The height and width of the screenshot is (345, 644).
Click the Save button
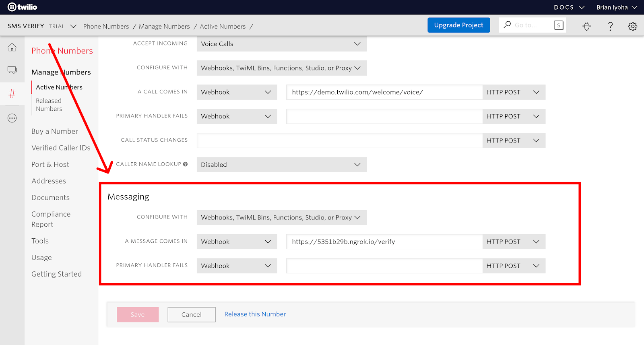(x=138, y=314)
